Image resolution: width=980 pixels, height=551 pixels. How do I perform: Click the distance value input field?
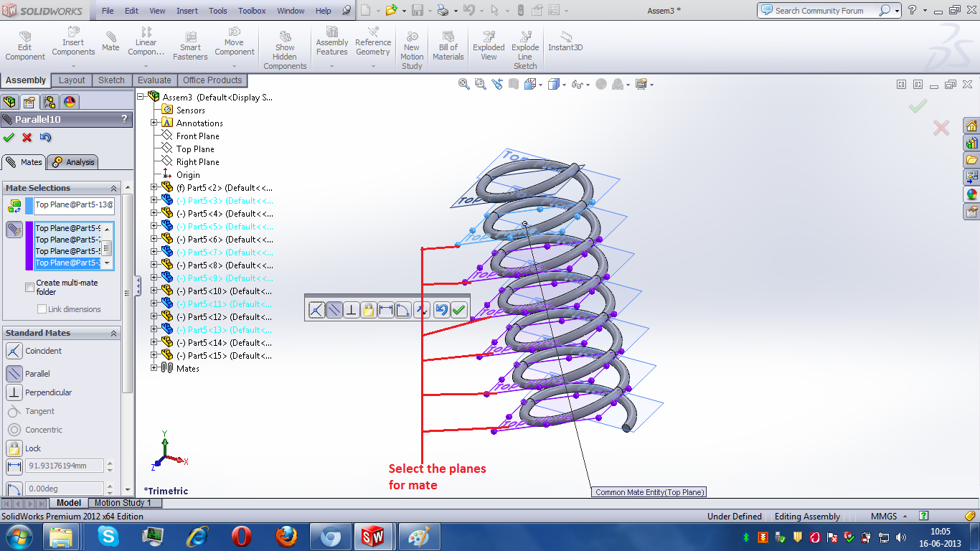65,466
